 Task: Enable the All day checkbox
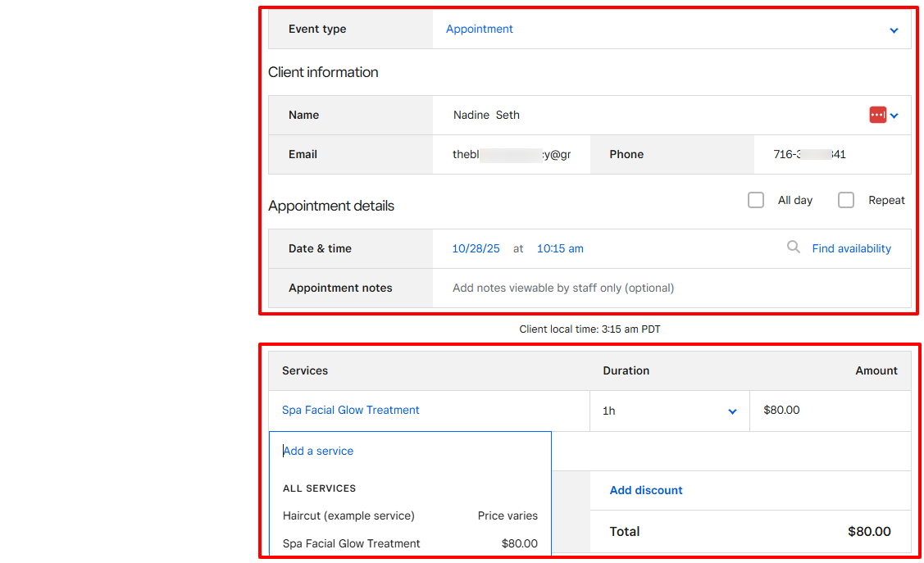point(755,199)
